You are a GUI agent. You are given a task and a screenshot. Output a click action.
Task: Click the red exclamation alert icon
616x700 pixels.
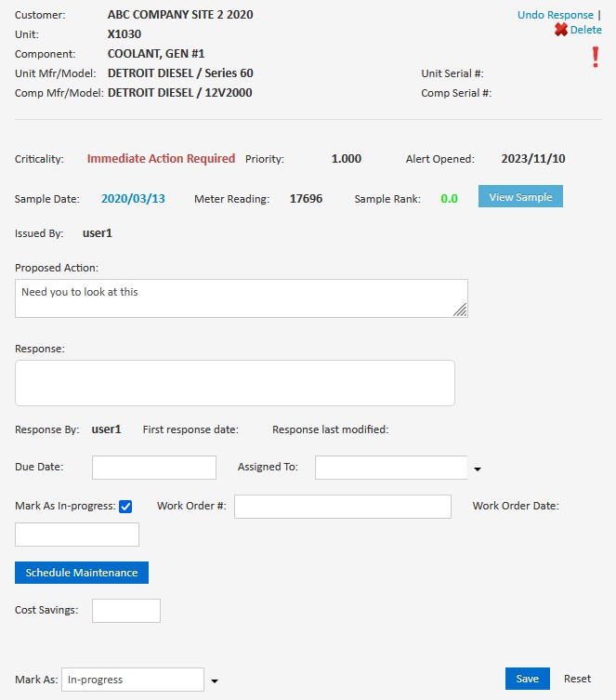(596, 58)
